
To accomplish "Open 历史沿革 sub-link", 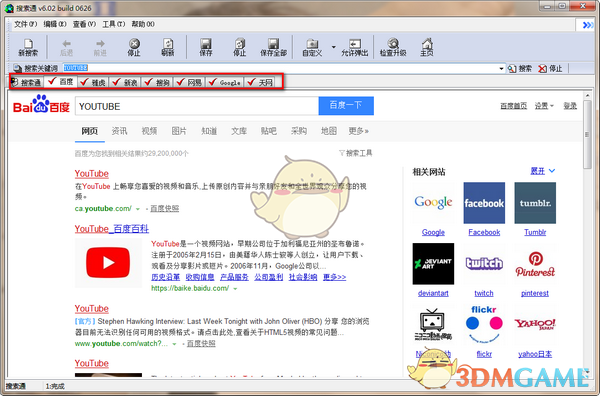I will coord(166,277).
